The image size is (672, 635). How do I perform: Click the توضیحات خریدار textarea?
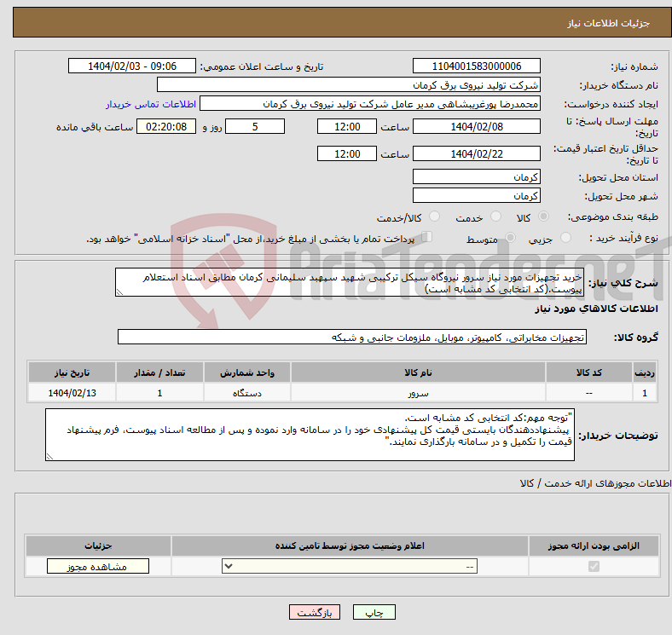(x=310, y=435)
